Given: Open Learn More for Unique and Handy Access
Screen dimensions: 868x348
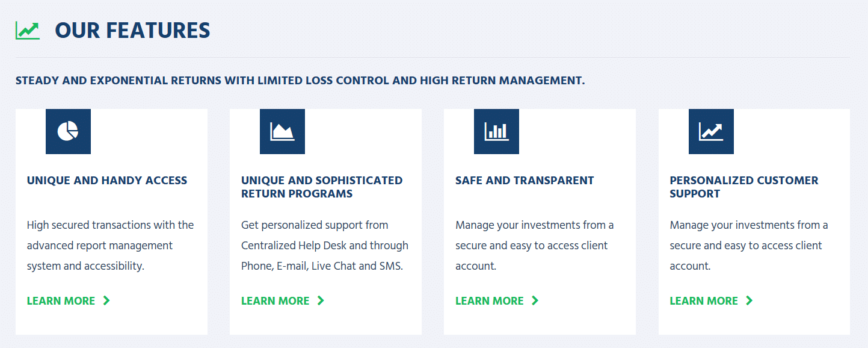Looking at the screenshot, I should point(61,300).
